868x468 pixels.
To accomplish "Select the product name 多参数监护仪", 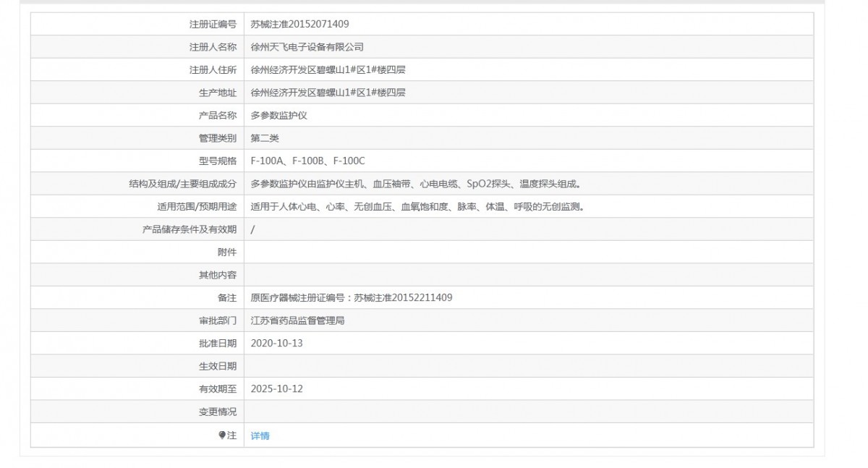I will point(278,115).
